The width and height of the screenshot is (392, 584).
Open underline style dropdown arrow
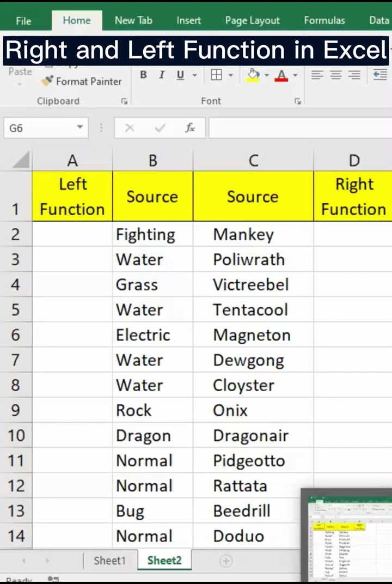pos(195,75)
